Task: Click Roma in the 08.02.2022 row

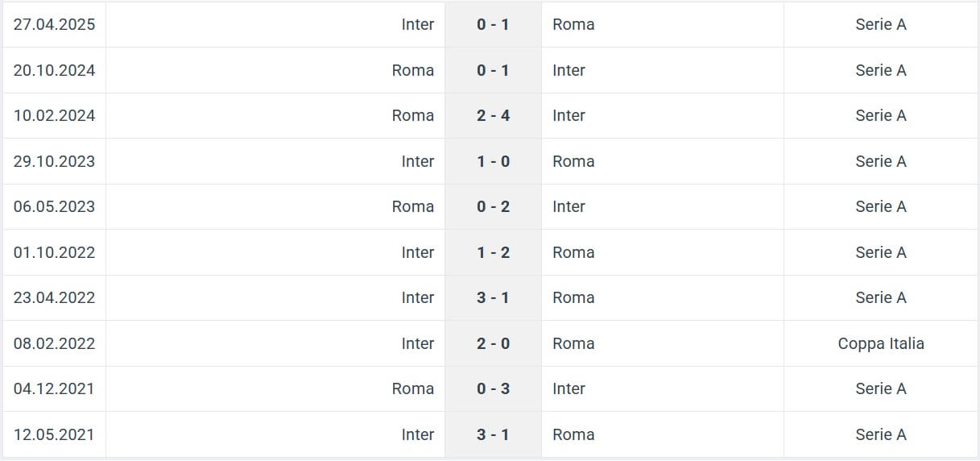Action: pyautogui.click(x=573, y=343)
